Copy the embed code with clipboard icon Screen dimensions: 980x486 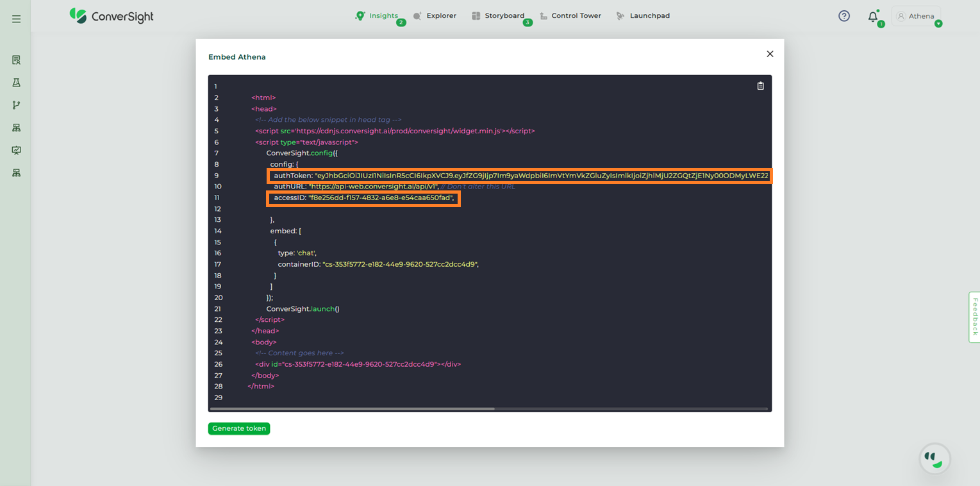760,86
